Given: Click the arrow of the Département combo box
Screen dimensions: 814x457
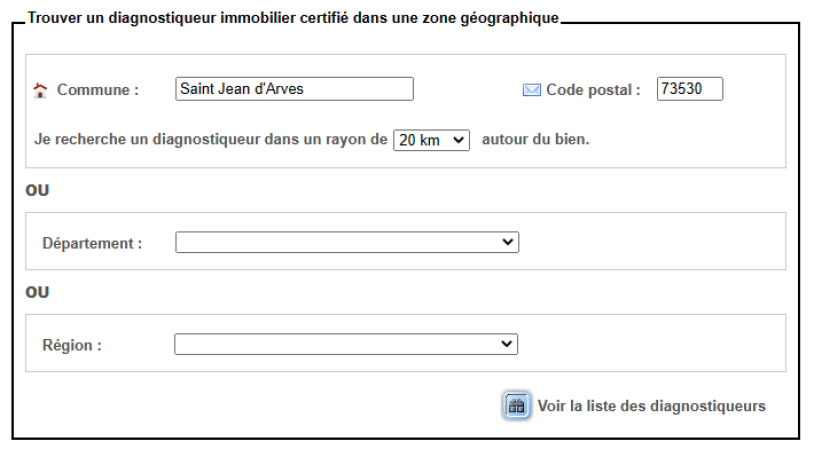Looking at the screenshot, I should click(x=508, y=242).
